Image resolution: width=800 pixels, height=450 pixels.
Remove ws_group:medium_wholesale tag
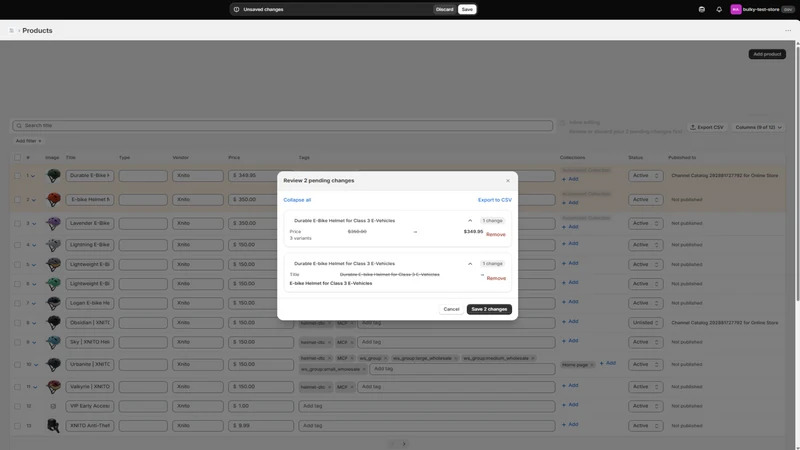pyautogui.click(x=533, y=358)
